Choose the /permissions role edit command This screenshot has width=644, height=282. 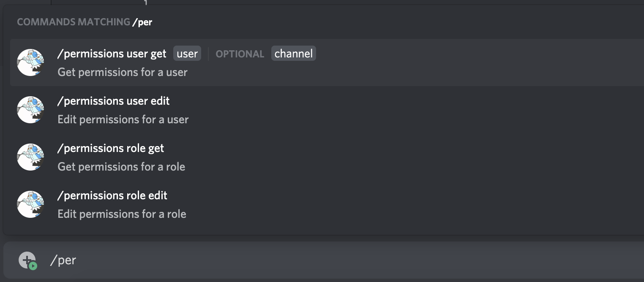pos(112,195)
